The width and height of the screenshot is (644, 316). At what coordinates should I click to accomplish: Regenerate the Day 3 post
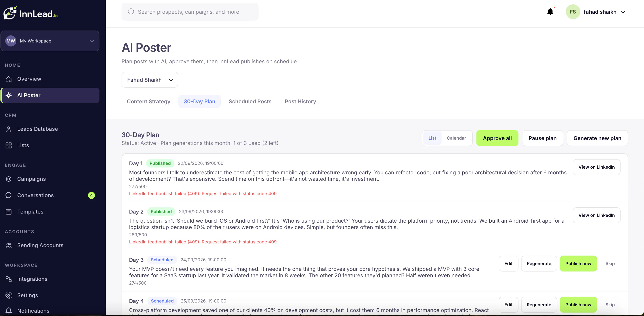coord(539,263)
